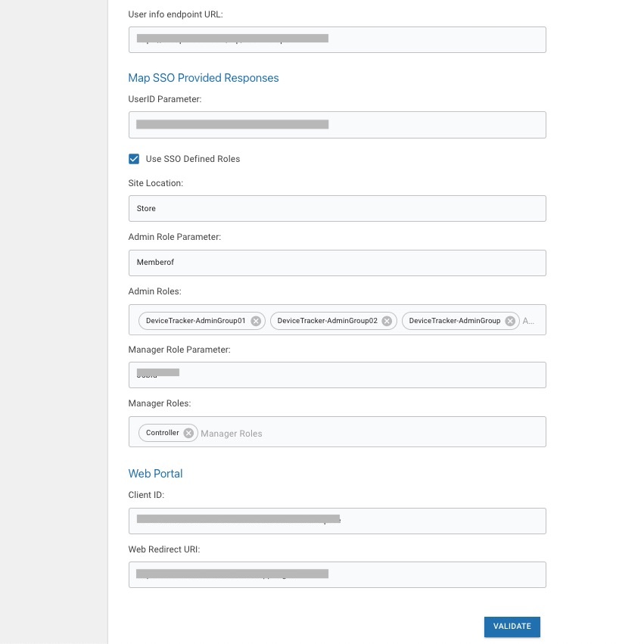Remove the DeviceTracker-AdminGroup01 admin role chip
The width and height of the screenshot is (644, 644).
pyautogui.click(x=256, y=321)
